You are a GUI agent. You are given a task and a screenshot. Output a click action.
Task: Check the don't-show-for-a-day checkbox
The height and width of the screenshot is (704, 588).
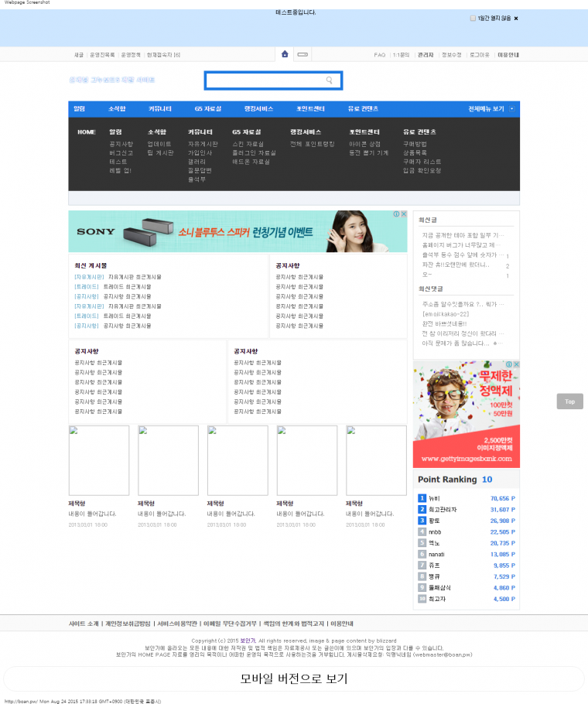pyautogui.click(x=473, y=18)
